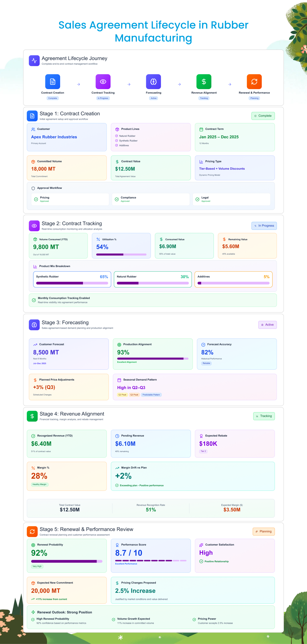Click the Stage 5 Renewal header icon
Viewport: 307px width, 644px height.
(x=32, y=532)
